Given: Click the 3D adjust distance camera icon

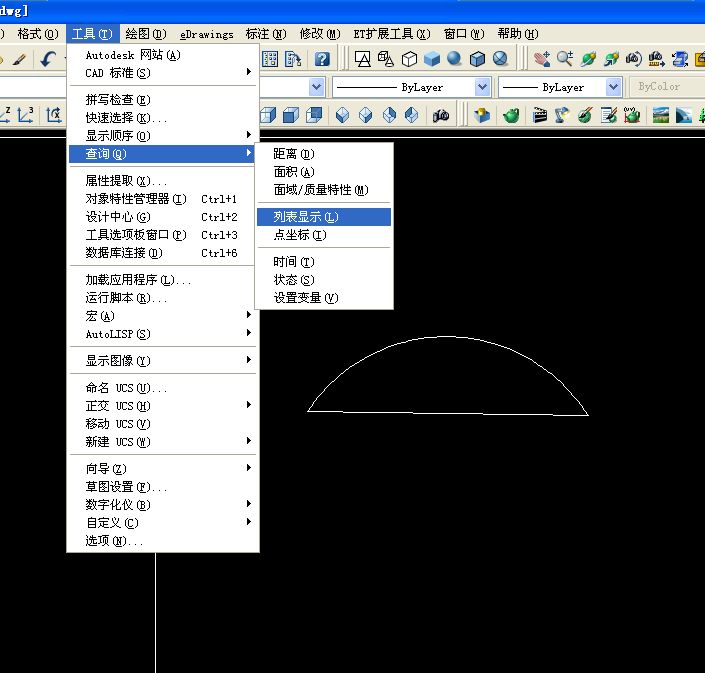Looking at the screenshot, I should click(657, 59).
